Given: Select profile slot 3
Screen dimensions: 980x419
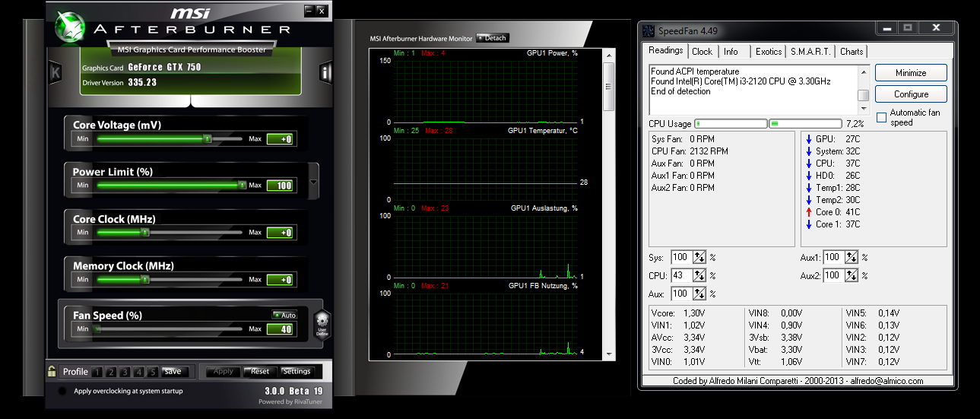Looking at the screenshot, I should 125,372.
